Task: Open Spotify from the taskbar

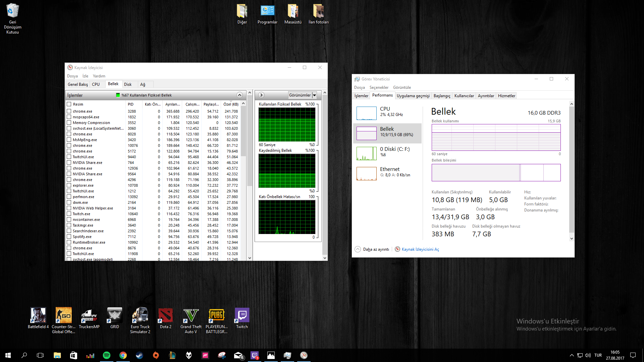Action: coord(107,355)
